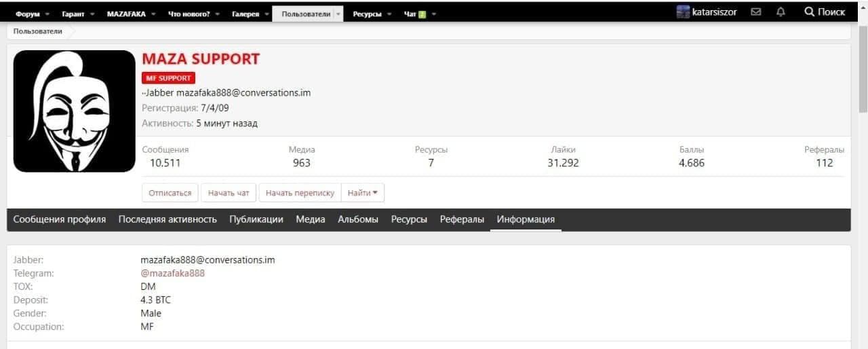
Task: Switch to the Альбомы tab
Action: (x=358, y=219)
